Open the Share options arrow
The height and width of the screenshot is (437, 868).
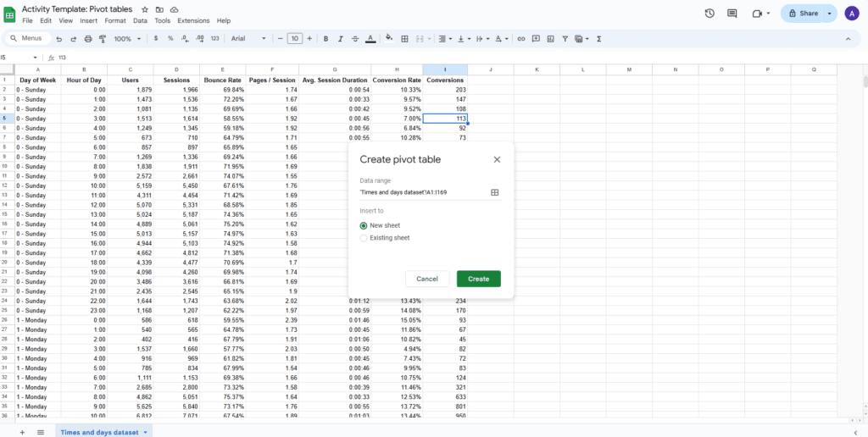pos(829,14)
